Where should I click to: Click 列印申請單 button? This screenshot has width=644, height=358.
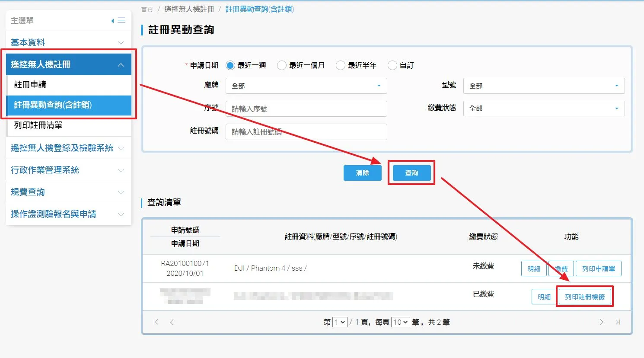tap(599, 268)
